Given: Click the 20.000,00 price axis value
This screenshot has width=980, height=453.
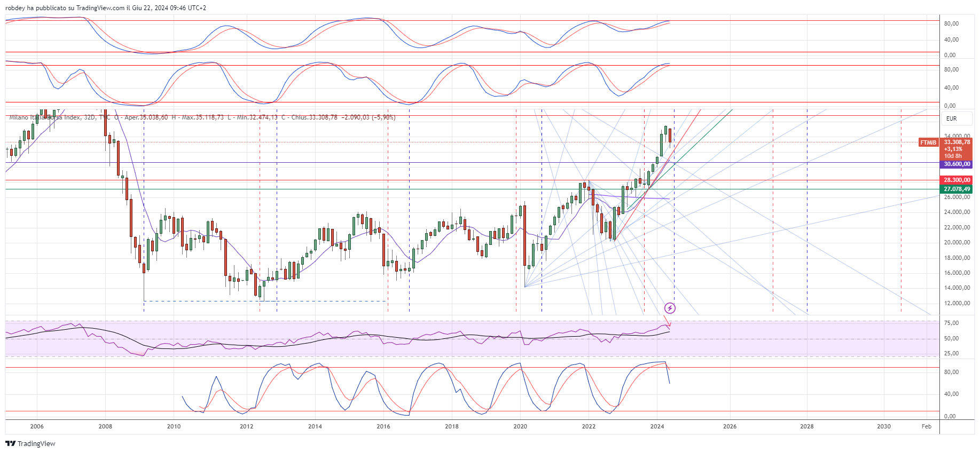Looking at the screenshot, I should [957, 242].
